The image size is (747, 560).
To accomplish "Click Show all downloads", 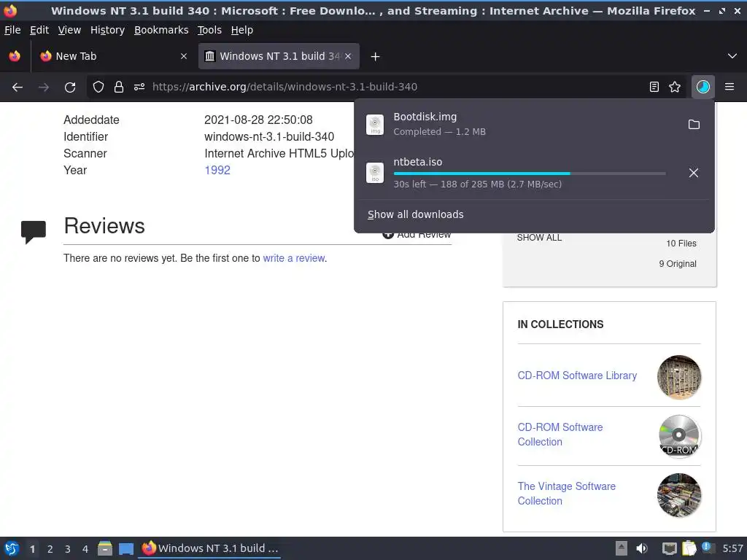I will (x=415, y=214).
